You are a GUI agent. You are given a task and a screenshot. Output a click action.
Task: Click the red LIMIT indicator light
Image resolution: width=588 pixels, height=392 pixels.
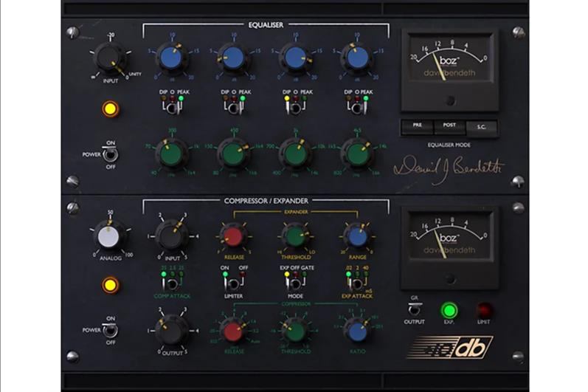click(x=483, y=310)
